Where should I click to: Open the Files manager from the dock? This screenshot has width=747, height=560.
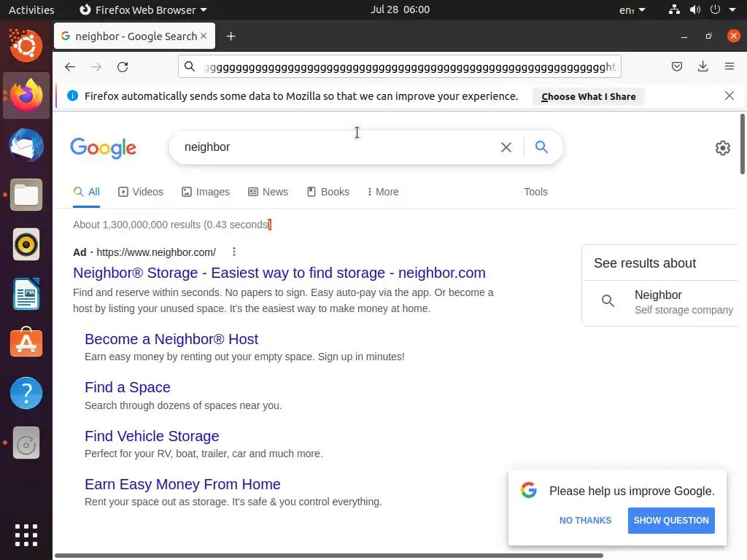[x=26, y=195]
